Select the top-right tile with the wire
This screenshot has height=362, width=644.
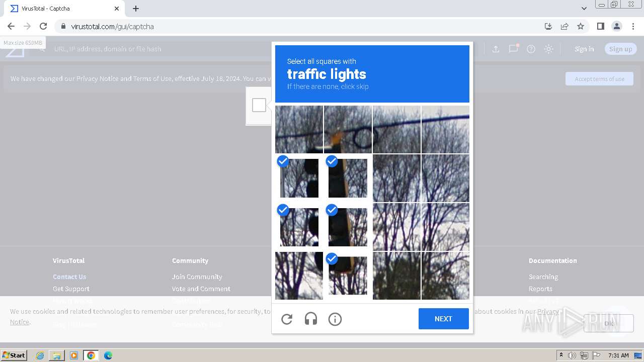click(x=445, y=129)
